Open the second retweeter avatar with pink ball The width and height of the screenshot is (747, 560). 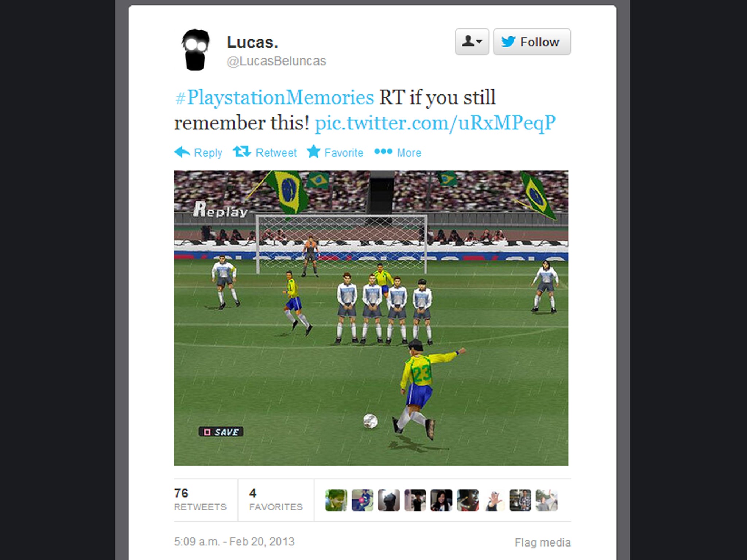point(362,500)
